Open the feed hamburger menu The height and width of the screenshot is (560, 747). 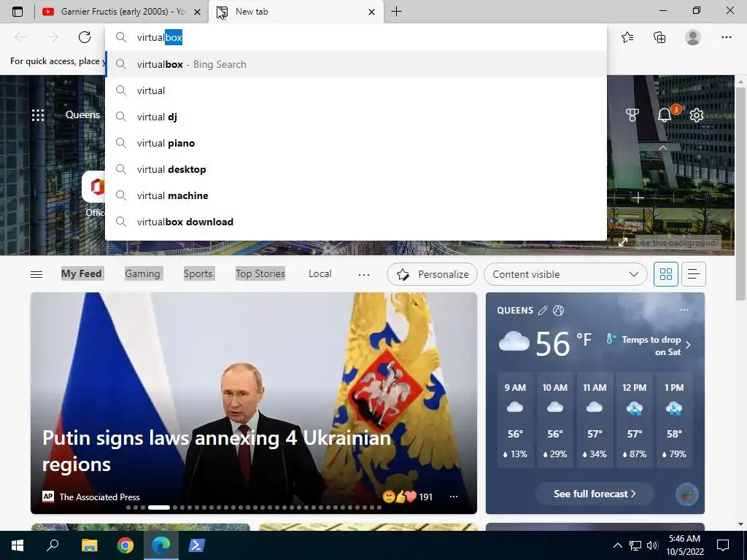coord(36,274)
